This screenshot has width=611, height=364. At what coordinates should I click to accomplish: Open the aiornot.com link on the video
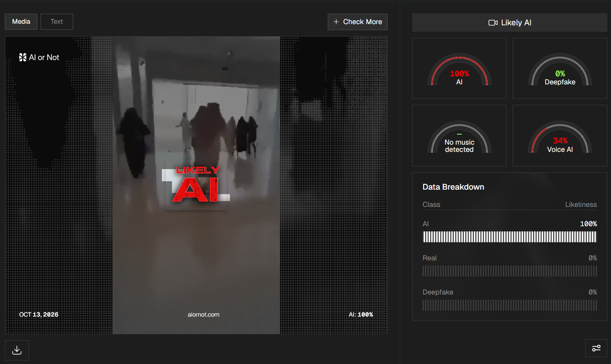tap(204, 315)
